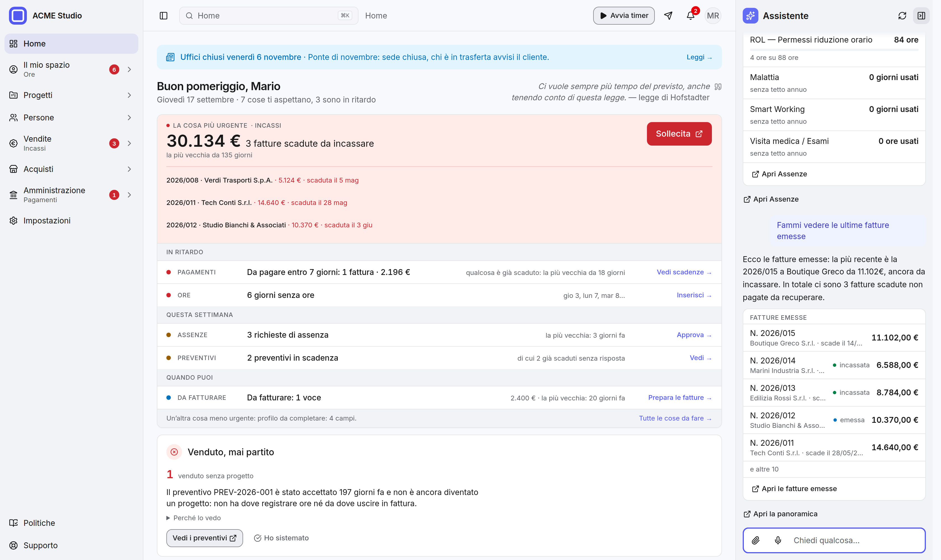This screenshot has height=560, width=941.
Task: Refresh the Assistente conversation
Action: (x=902, y=15)
